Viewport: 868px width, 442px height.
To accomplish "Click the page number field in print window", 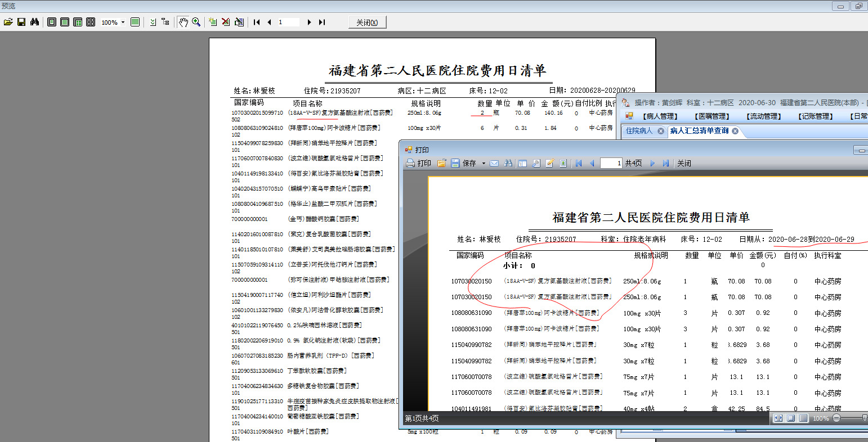I will point(611,163).
